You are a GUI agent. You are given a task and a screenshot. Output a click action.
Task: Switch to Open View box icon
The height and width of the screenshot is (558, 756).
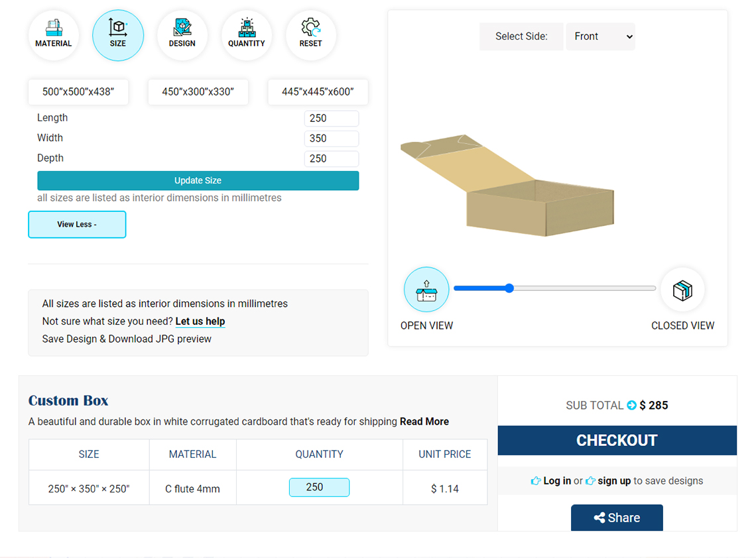426,290
